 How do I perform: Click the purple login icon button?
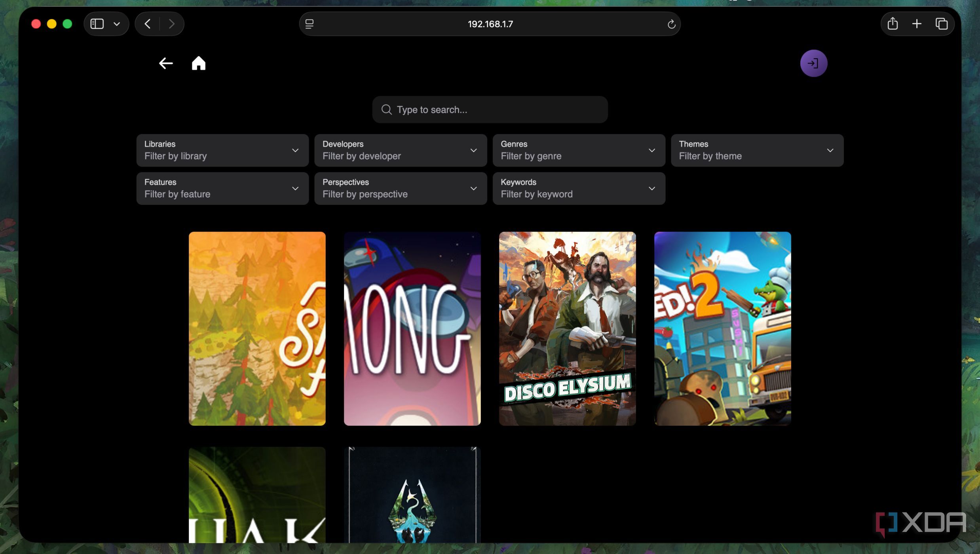coord(813,63)
